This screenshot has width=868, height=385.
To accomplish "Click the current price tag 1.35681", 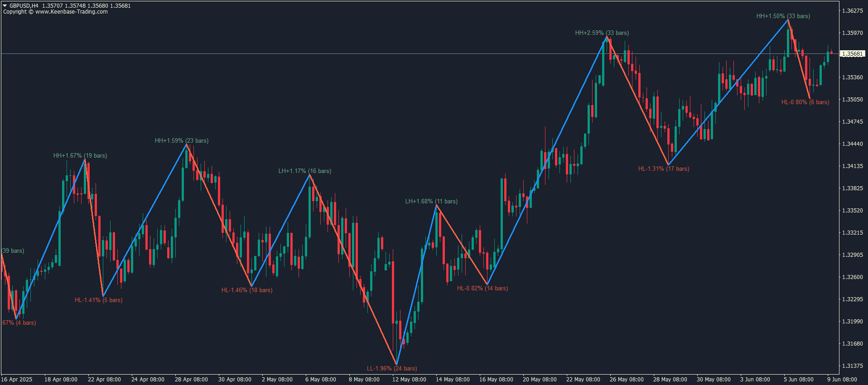I will pyautogui.click(x=853, y=54).
